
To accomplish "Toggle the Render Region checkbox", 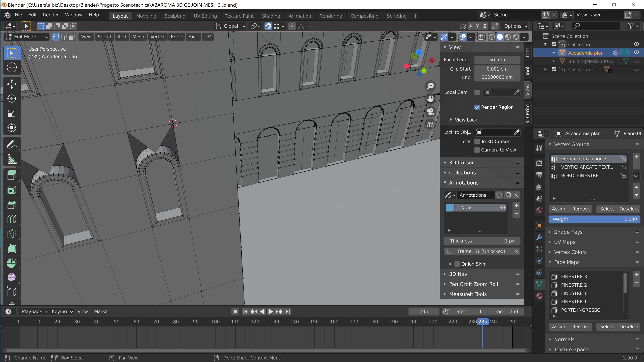I will pos(477,107).
